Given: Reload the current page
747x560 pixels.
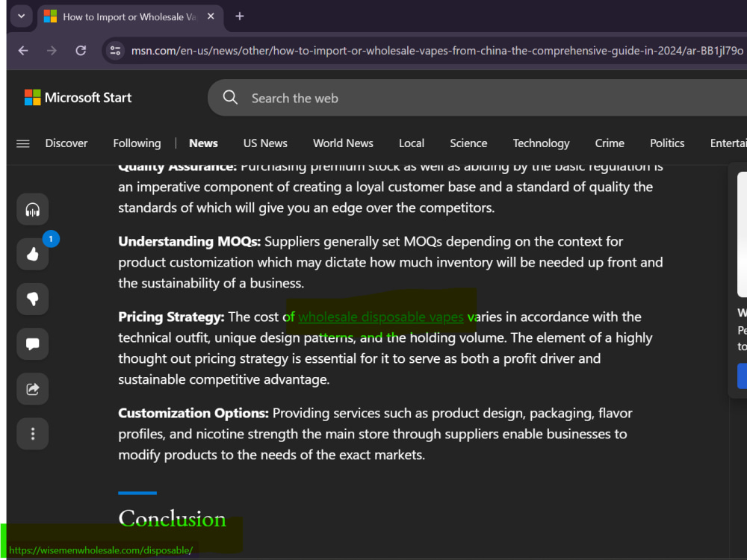Looking at the screenshot, I should 81,51.
